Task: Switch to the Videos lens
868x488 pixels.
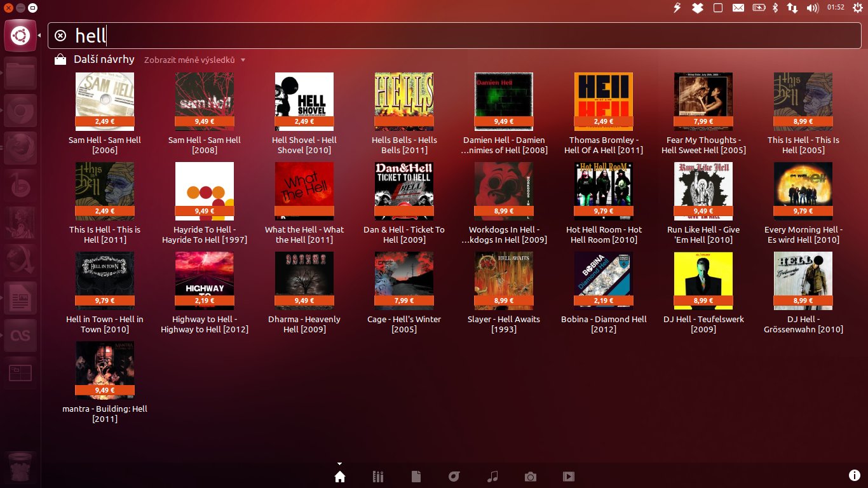Action: tap(569, 477)
